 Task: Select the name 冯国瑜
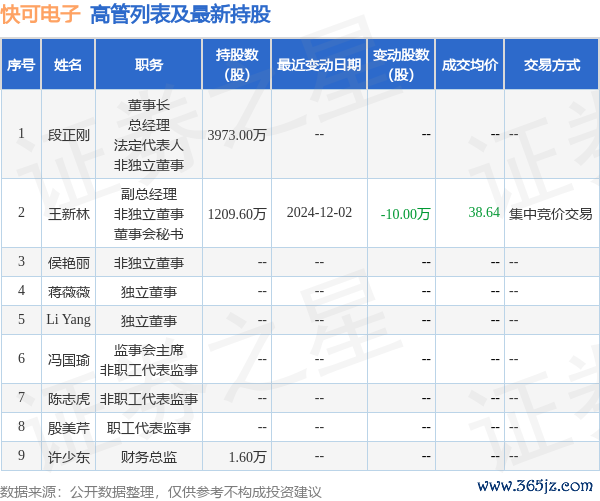(68, 360)
